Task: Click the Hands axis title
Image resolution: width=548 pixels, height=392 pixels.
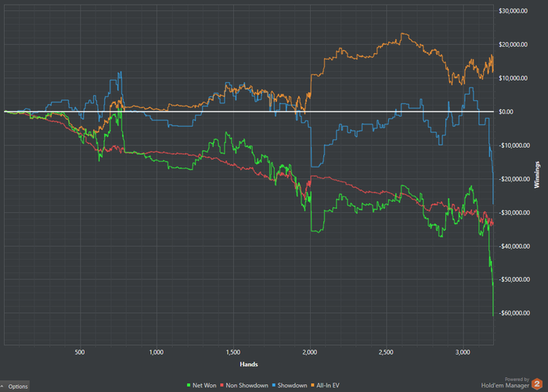Action: click(249, 365)
